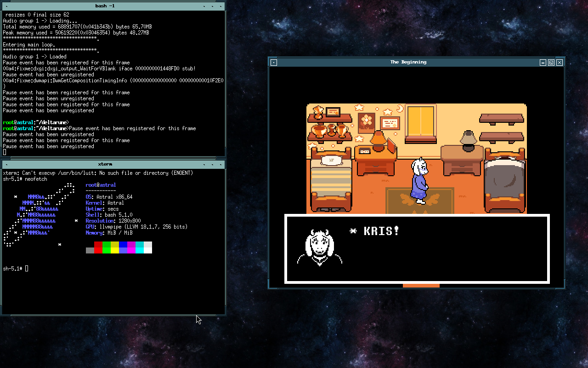Click the restore icon on The Beginning window
The width and height of the screenshot is (588, 368).
point(551,62)
